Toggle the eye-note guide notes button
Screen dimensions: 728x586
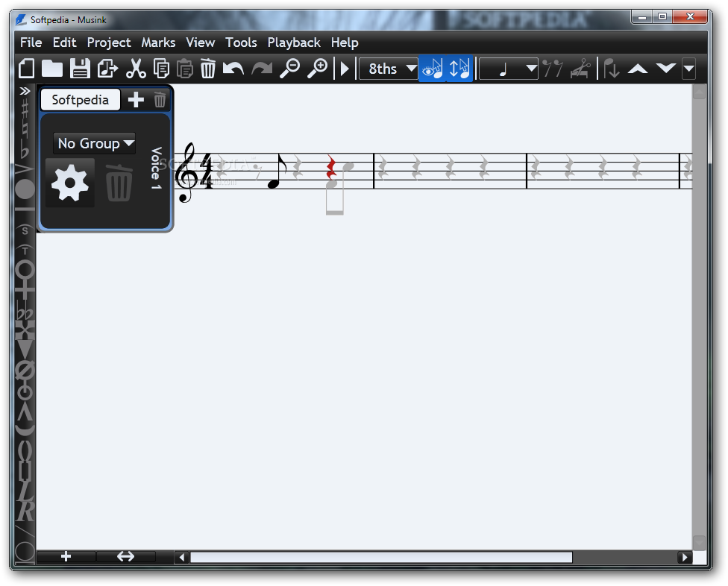point(433,69)
